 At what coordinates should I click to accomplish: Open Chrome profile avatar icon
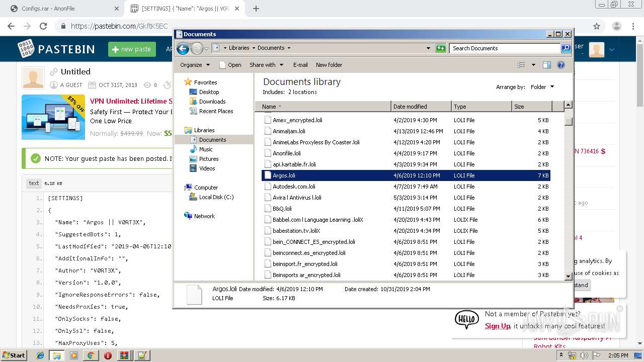616,26
